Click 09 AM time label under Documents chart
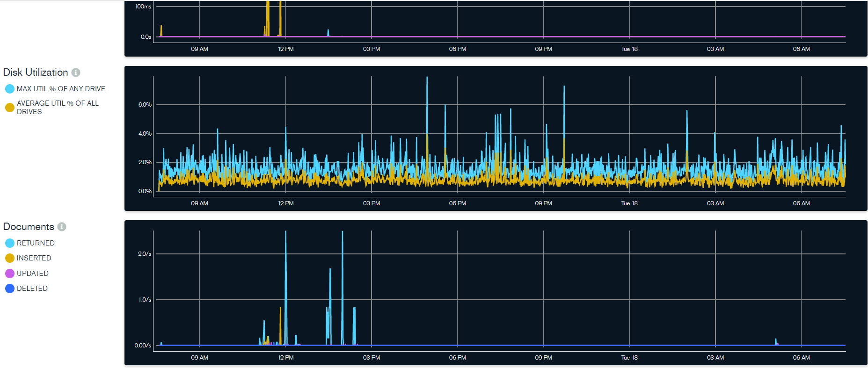868x368 pixels. pos(200,358)
